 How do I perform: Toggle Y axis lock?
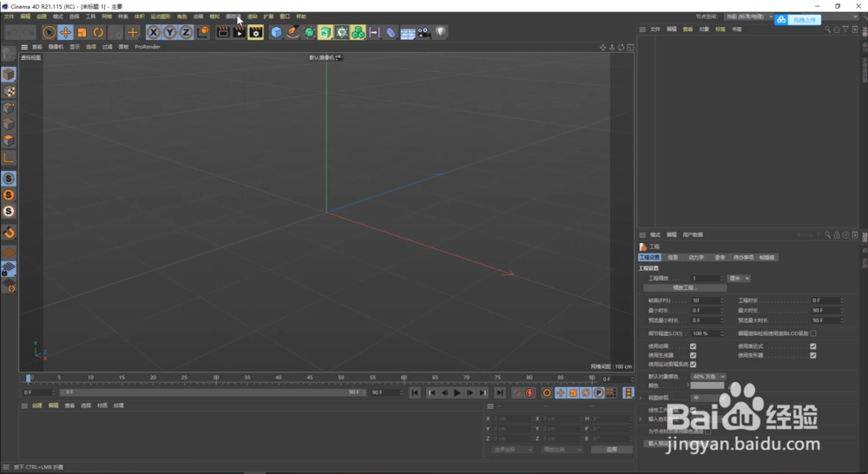(x=169, y=33)
